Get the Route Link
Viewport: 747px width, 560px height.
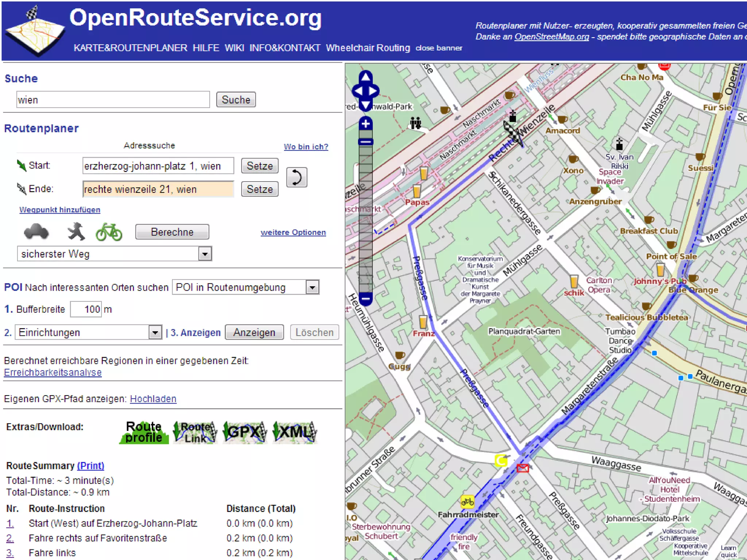coord(195,432)
